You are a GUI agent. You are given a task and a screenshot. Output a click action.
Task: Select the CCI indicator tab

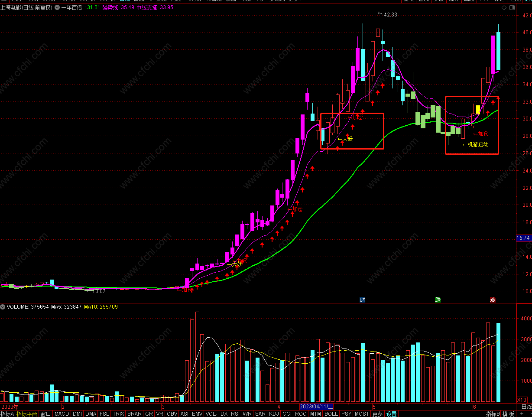(x=287, y=414)
